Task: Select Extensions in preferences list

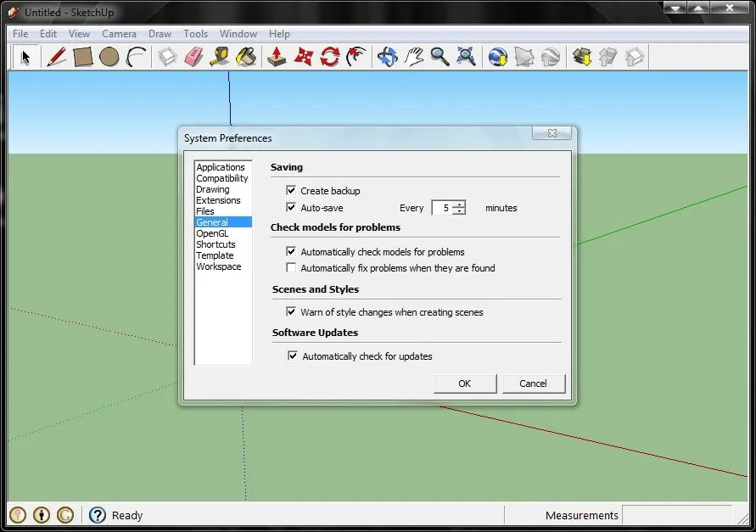Action: (x=223, y=200)
